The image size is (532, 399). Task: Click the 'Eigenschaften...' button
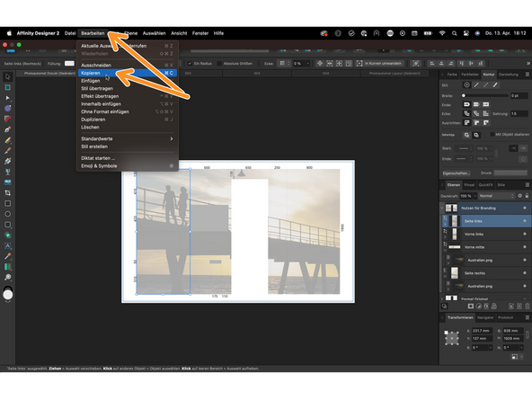[456, 173]
